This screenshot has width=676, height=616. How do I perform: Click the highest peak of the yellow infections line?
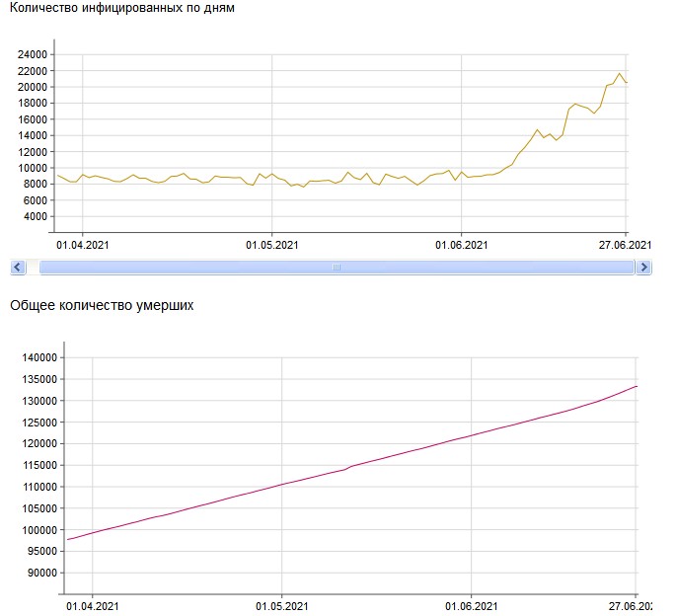pyautogui.click(x=620, y=73)
